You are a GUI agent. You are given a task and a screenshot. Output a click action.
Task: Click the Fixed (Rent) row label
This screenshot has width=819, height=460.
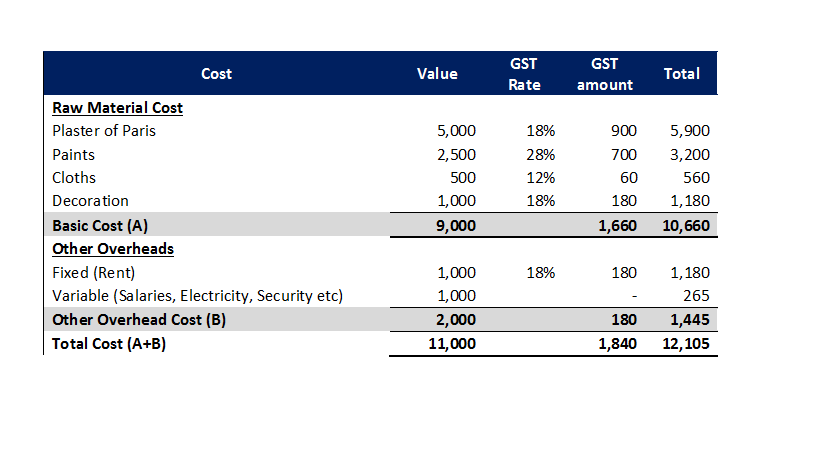93,272
